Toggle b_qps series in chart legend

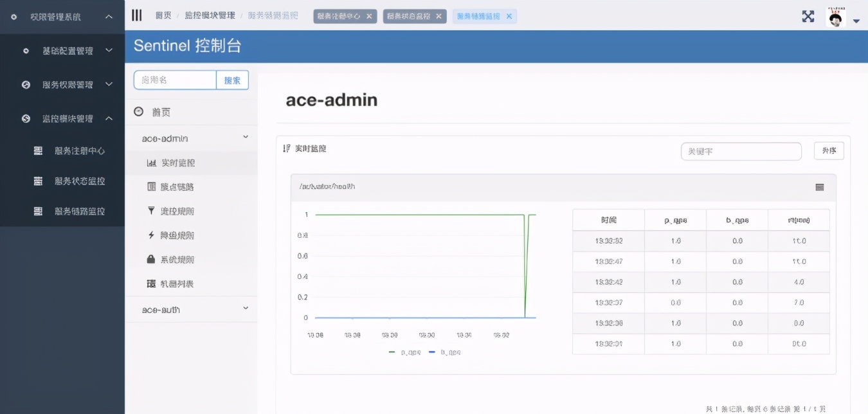pos(444,352)
